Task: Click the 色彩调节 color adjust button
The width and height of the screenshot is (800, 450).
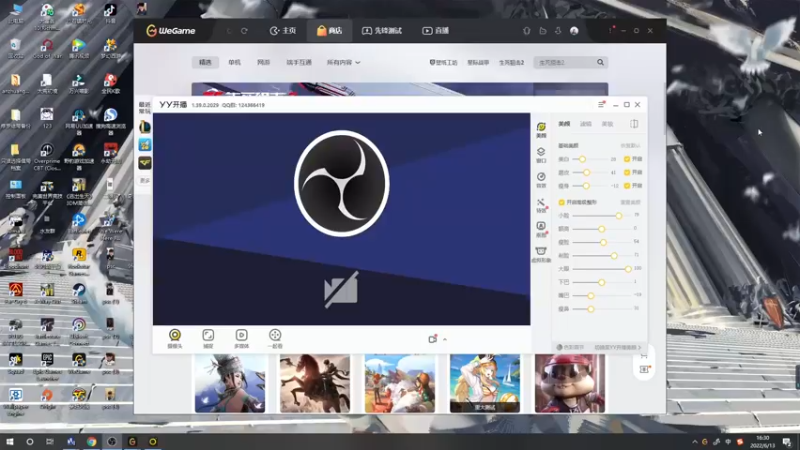Action: click(x=570, y=347)
